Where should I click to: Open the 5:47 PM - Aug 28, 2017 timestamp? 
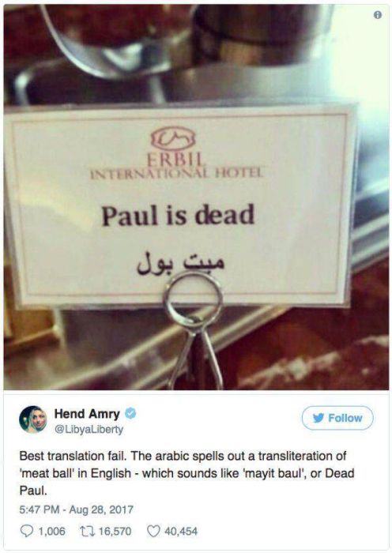point(76,510)
